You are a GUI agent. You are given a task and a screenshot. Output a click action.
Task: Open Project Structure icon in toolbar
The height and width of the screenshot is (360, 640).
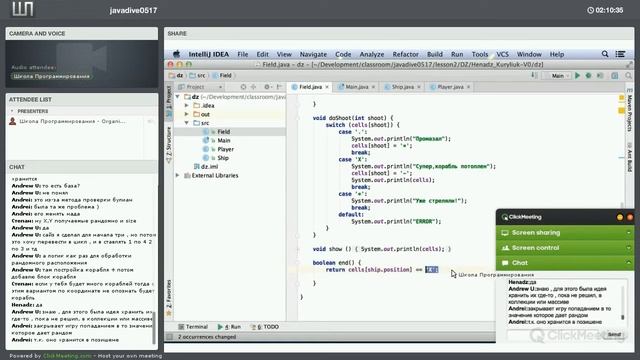coord(615,76)
